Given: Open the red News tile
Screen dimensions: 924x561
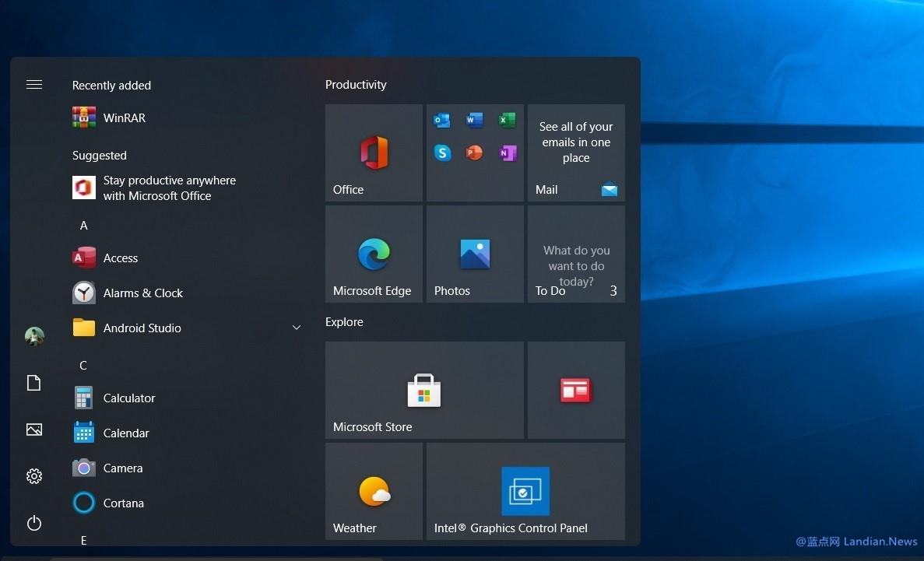Looking at the screenshot, I should tap(576, 390).
